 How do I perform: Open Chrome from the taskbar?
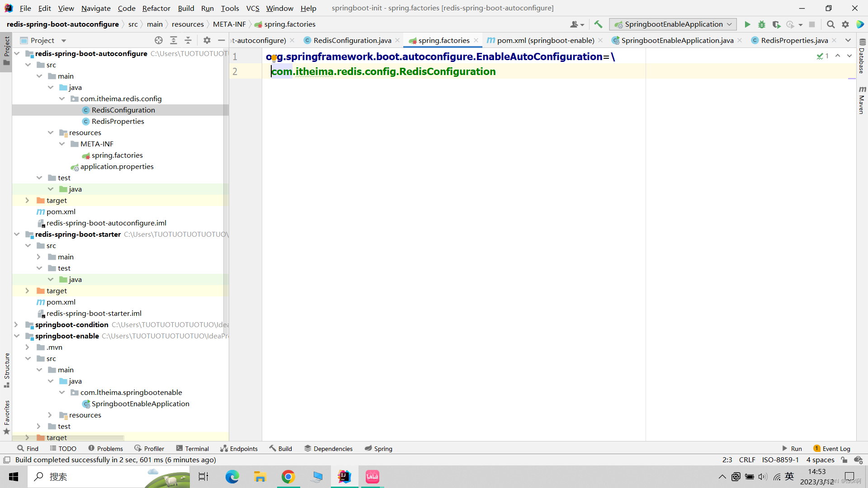coord(288,477)
